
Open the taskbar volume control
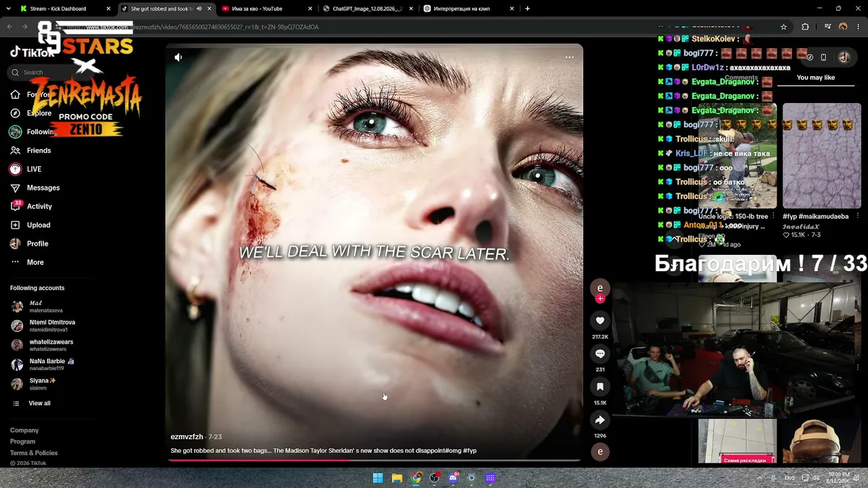[x=816, y=478]
